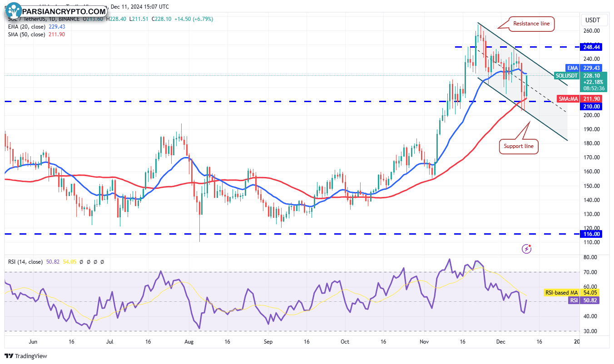Screen dimensions: 614x364
Task: Open the PARSIANCRYPTO.COM site title
Action: [x=64, y=11]
